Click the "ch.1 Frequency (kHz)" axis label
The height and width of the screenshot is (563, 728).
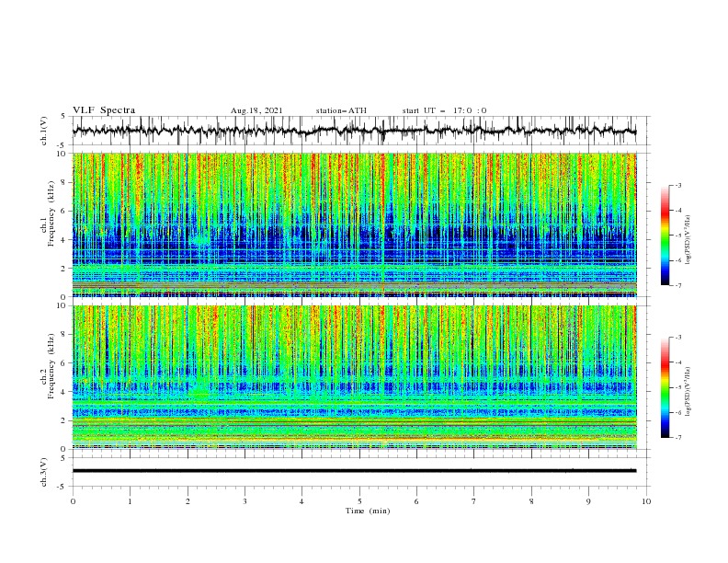coord(48,213)
